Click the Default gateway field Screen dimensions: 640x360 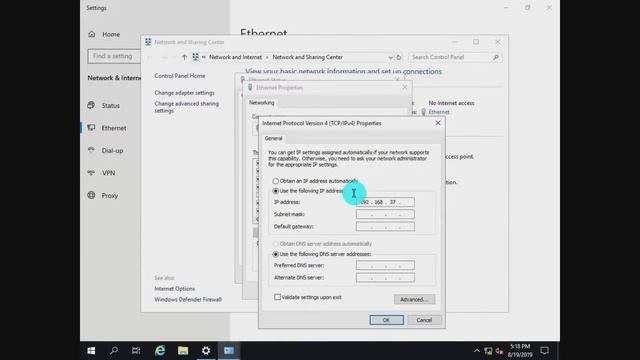click(x=385, y=227)
